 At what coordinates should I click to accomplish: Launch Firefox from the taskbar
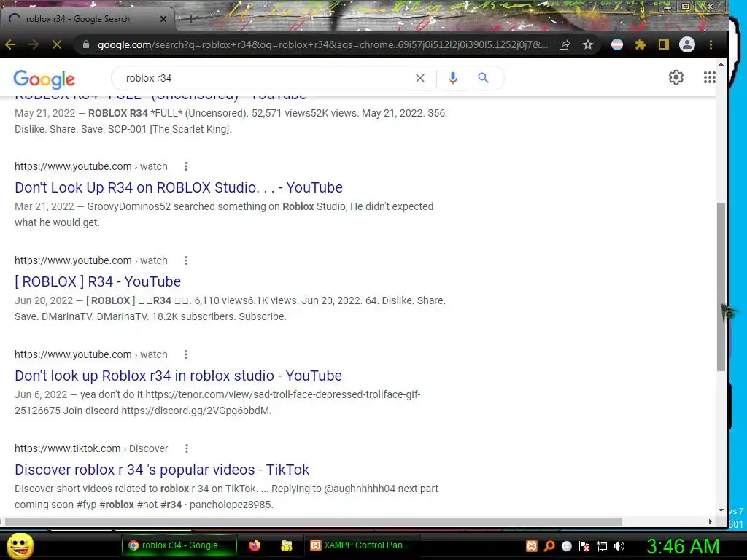255,545
